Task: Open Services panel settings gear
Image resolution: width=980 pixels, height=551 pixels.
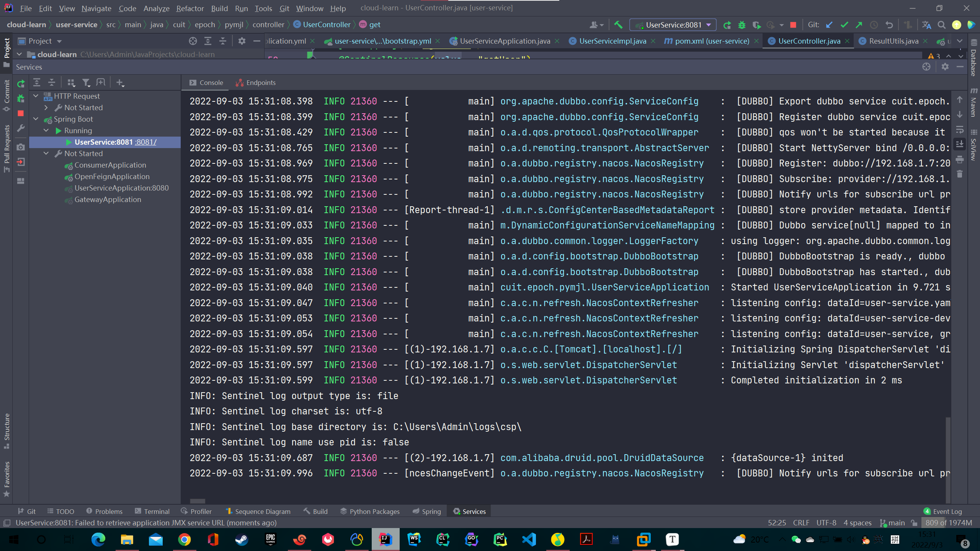Action: point(945,67)
